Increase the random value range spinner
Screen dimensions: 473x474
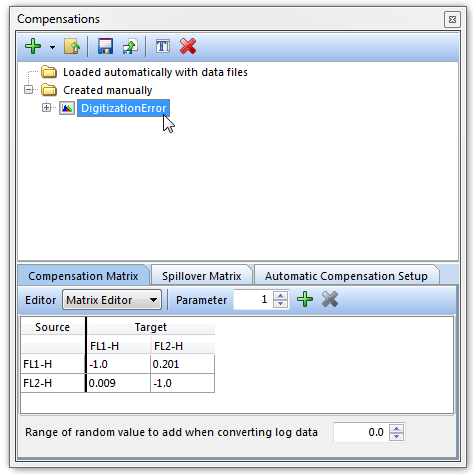point(396,428)
